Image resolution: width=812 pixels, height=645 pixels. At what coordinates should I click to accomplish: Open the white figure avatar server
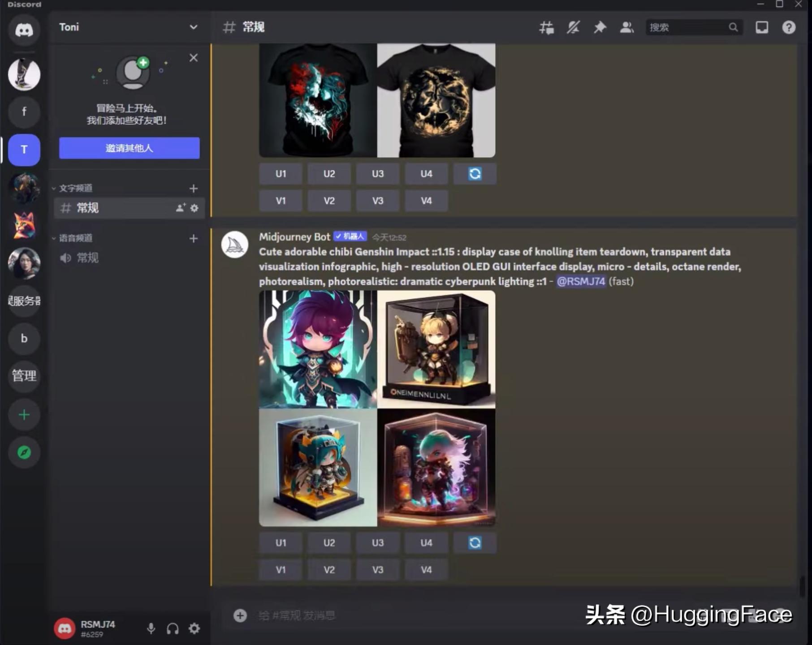click(24, 74)
